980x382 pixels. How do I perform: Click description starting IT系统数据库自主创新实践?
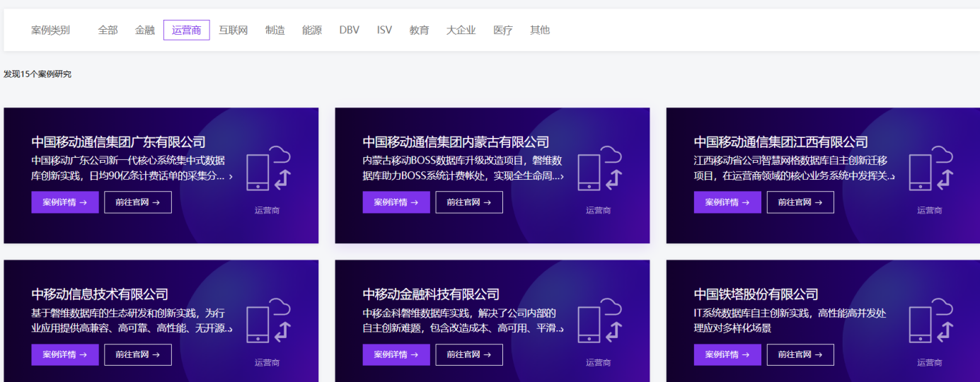[790, 320]
